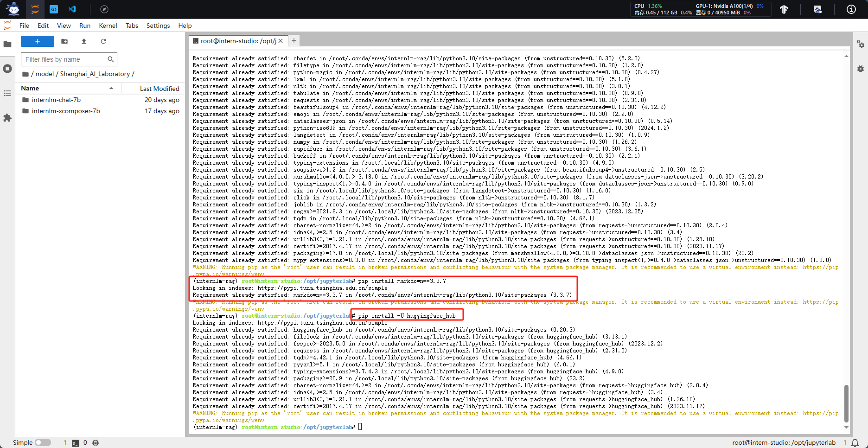Click the 'pip install markdown==3.3.7' command text

coord(402,281)
